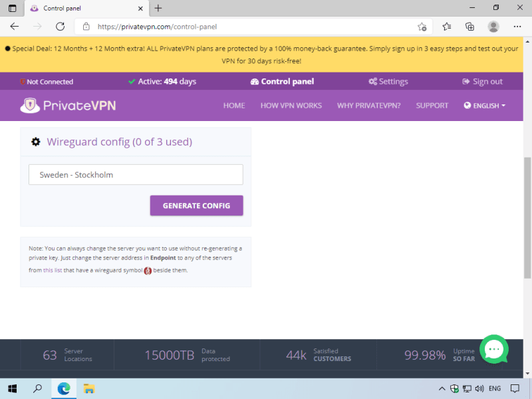This screenshot has height=399, width=532.
Task: Open the HOW VPN WORKS menu item
Action: point(291,106)
